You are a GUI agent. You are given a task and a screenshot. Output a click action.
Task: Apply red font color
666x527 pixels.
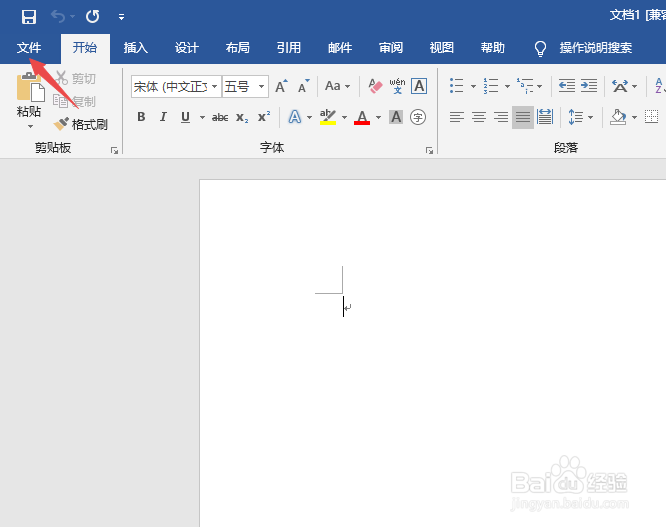[x=362, y=117]
